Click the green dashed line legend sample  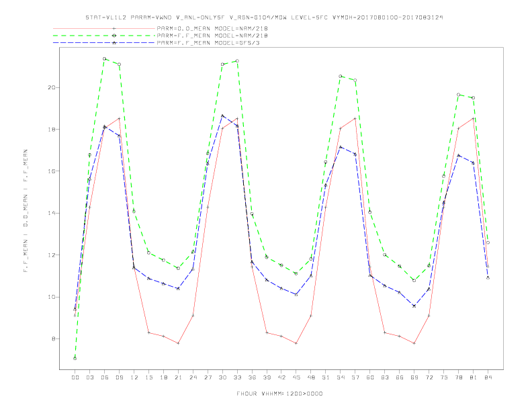click(x=104, y=36)
